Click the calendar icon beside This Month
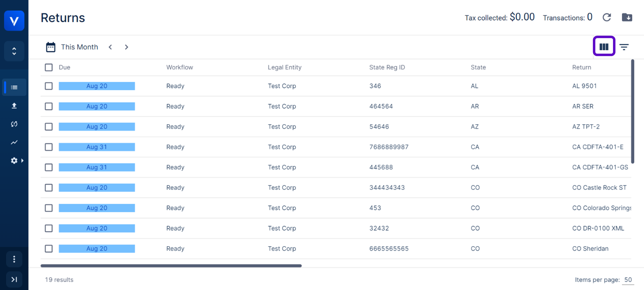Screen dimensions: 644x290 (x=51, y=47)
